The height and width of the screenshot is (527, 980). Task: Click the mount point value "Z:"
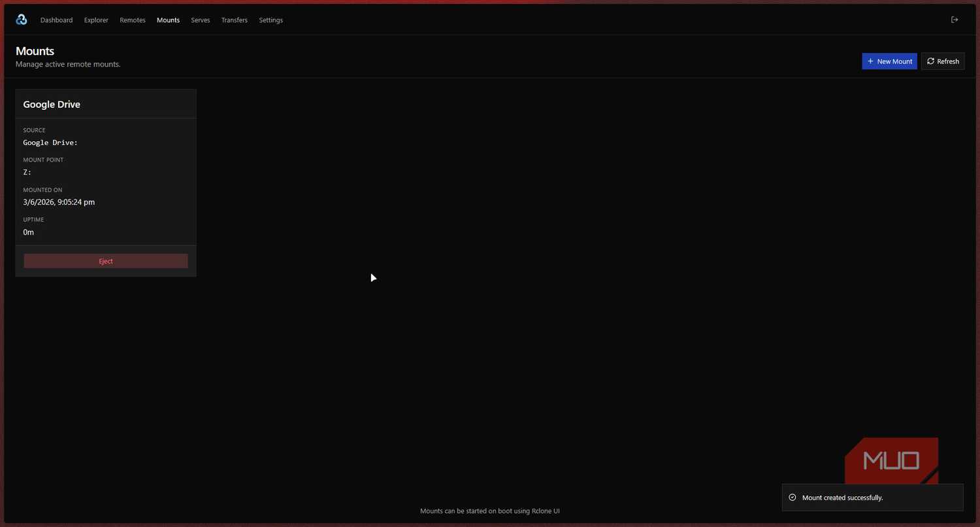27,173
